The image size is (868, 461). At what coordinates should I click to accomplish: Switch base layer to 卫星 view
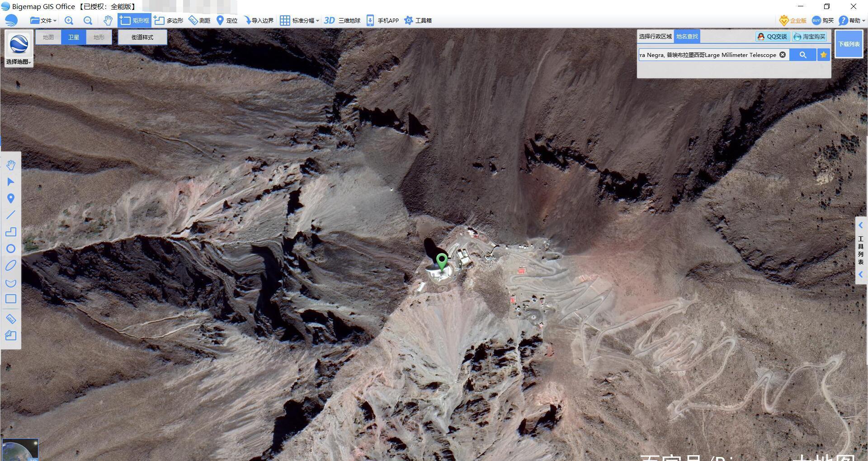point(74,37)
